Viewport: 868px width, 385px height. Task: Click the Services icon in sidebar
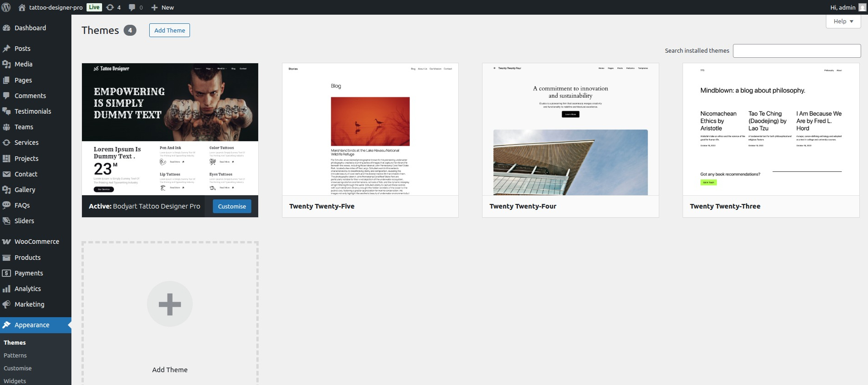click(6, 143)
